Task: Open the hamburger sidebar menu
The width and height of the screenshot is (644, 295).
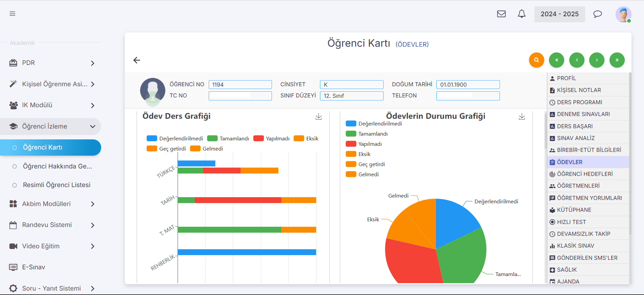Action: tap(13, 14)
